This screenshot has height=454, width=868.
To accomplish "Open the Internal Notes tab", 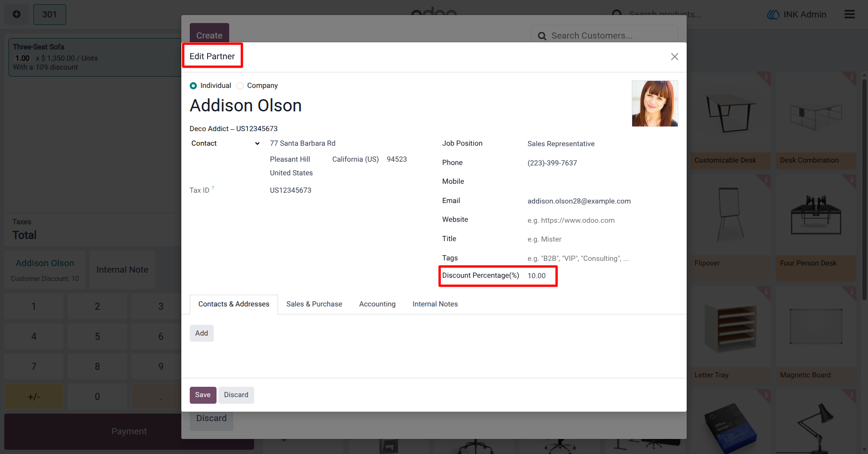I will point(435,304).
